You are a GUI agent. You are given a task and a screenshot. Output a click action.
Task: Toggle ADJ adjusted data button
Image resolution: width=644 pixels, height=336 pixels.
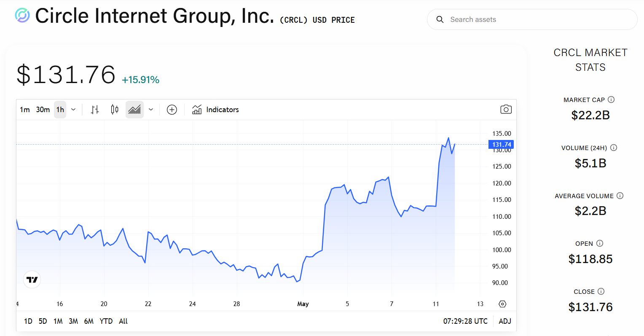coord(505,321)
